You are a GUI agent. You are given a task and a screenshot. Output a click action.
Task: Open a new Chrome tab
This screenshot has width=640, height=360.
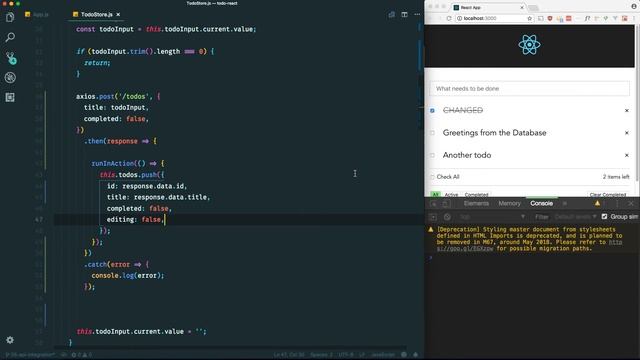(533, 8)
